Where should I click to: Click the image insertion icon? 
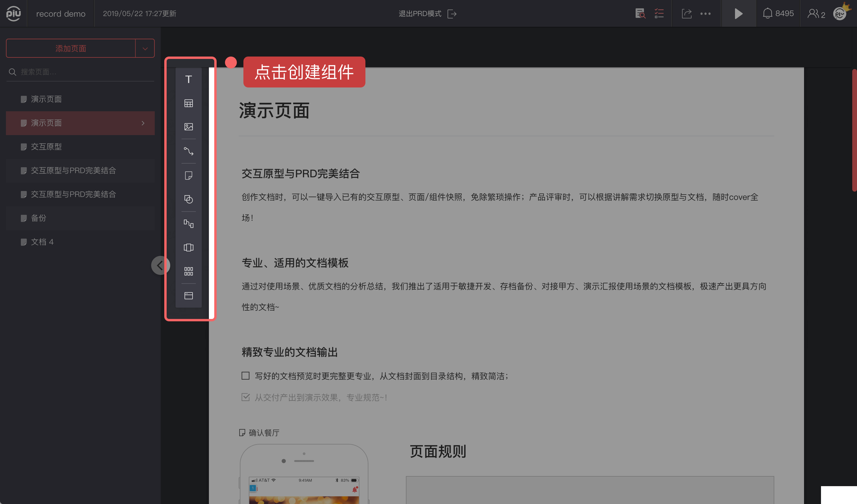click(x=188, y=127)
